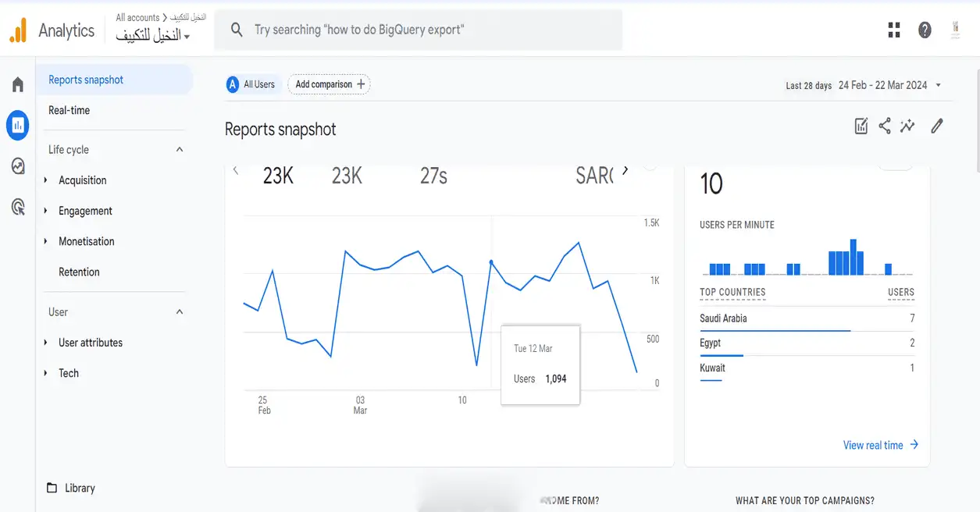The image size is (980, 512).
Task: Collapse the Life cycle section
Action: (x=180, y=149)
